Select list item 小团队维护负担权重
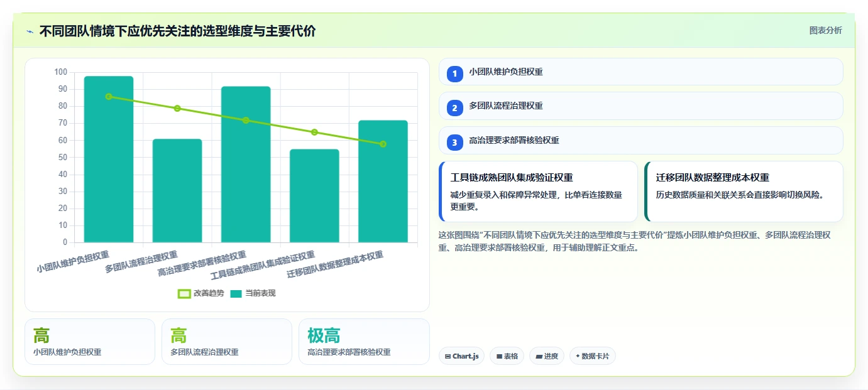 640,72
